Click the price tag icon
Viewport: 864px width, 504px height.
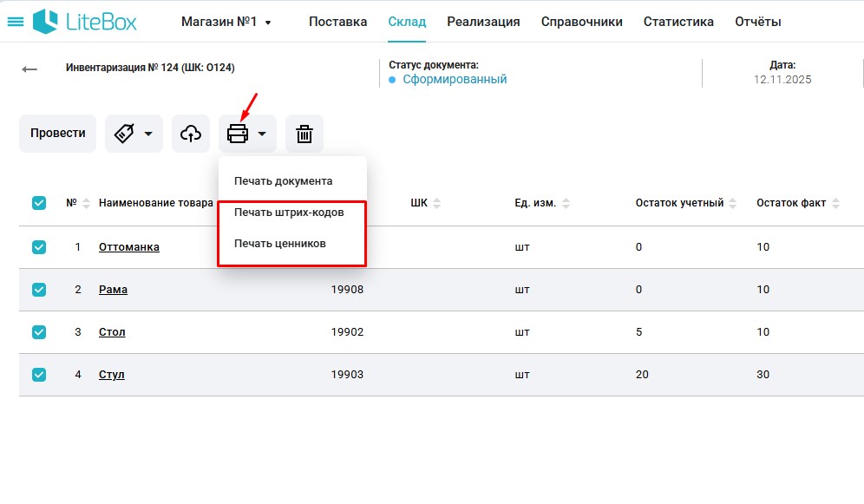pos(124,134)
